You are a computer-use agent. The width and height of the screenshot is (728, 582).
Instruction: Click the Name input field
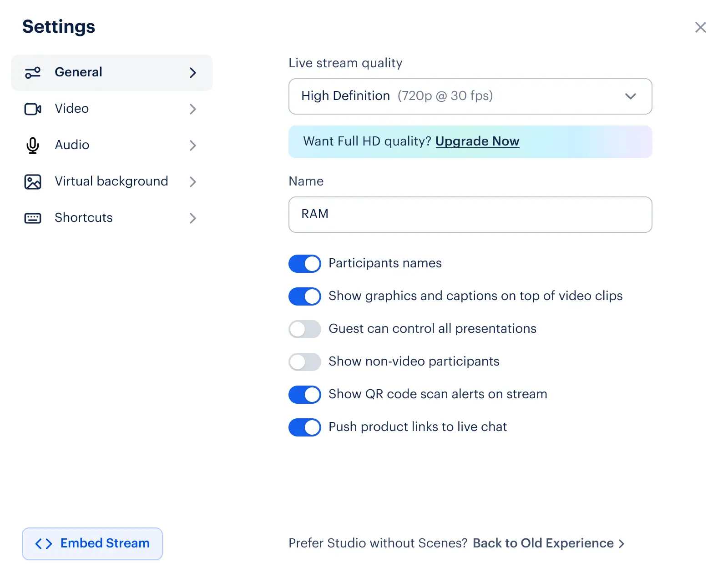click(x=470, y=215)
